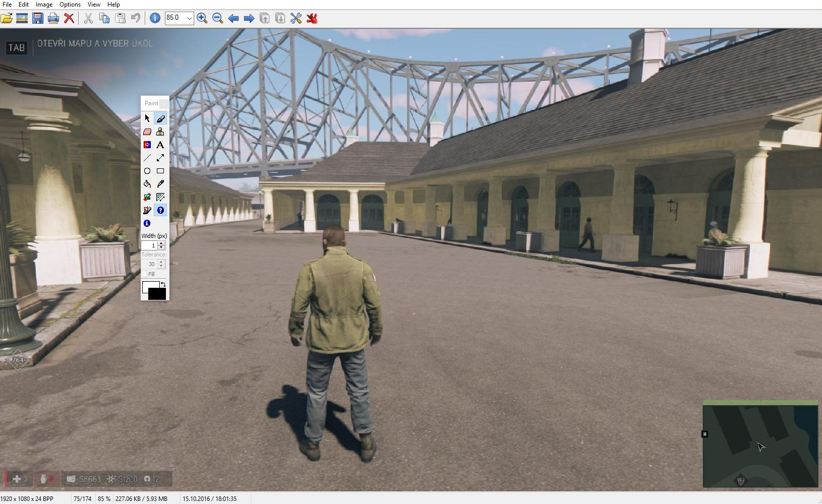Select the Paint brush tool
This screenshot has height=504, width=822.
point(160,118)
